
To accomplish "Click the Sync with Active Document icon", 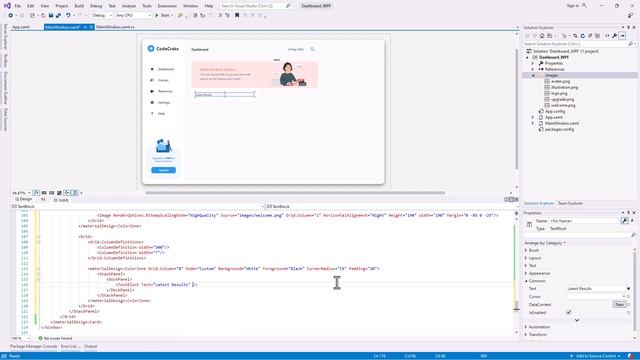I will click(575, 36).
